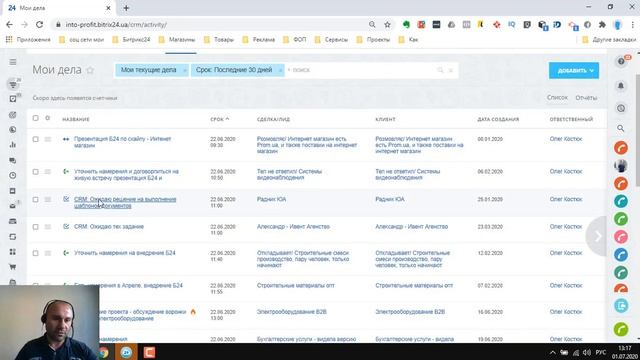Check the Уточнить намерения и договориться row
Screen dimensions: 640x360
[x=36, y=172]
